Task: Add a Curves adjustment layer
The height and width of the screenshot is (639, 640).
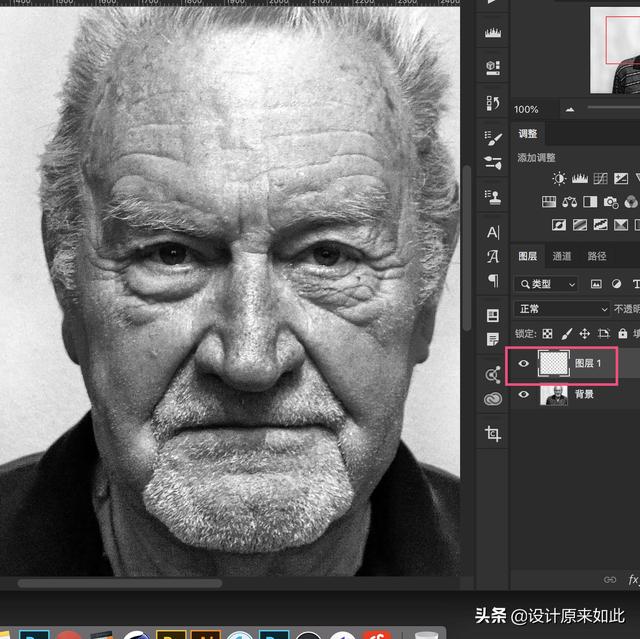Action: (600, 178)
